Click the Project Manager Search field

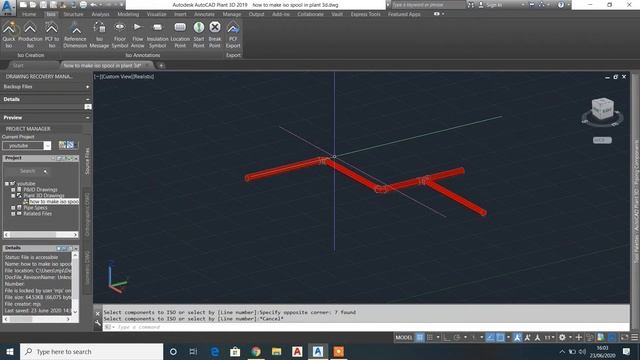tap(27, 171)
